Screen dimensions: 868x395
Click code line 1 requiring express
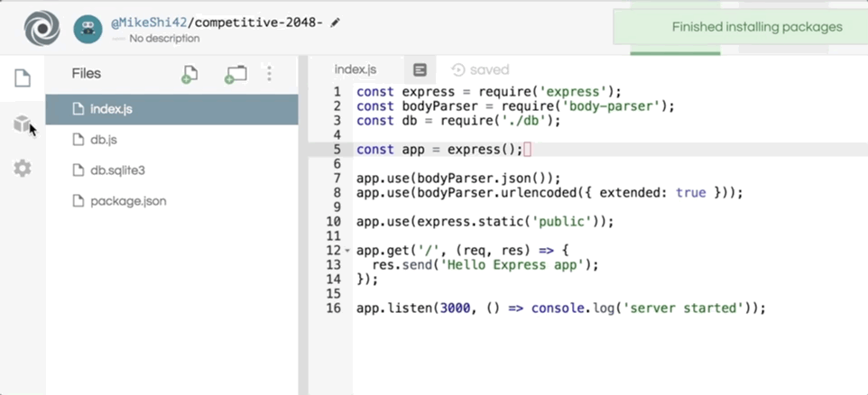click(489, 92)
